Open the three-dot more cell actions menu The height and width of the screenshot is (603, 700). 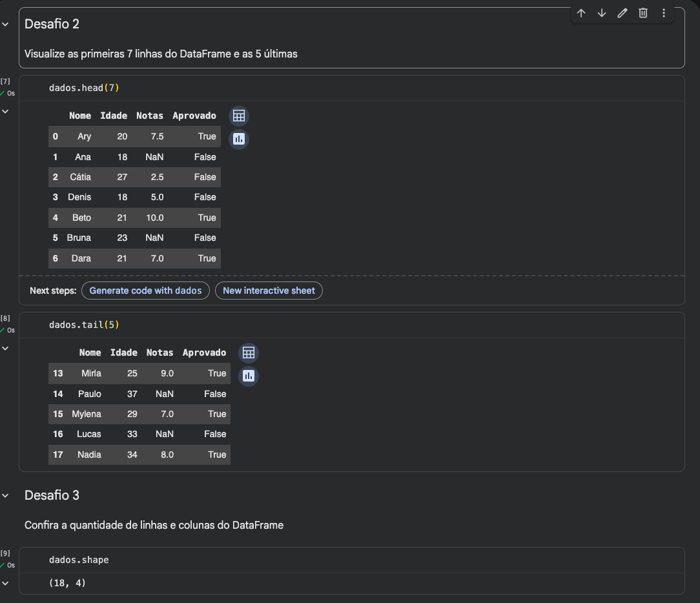(x=664, y=13)
